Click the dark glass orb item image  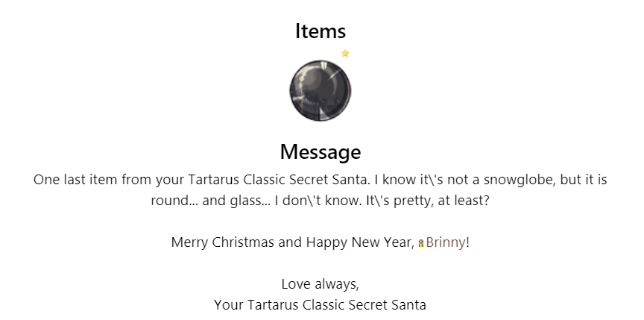click(321, 91)
